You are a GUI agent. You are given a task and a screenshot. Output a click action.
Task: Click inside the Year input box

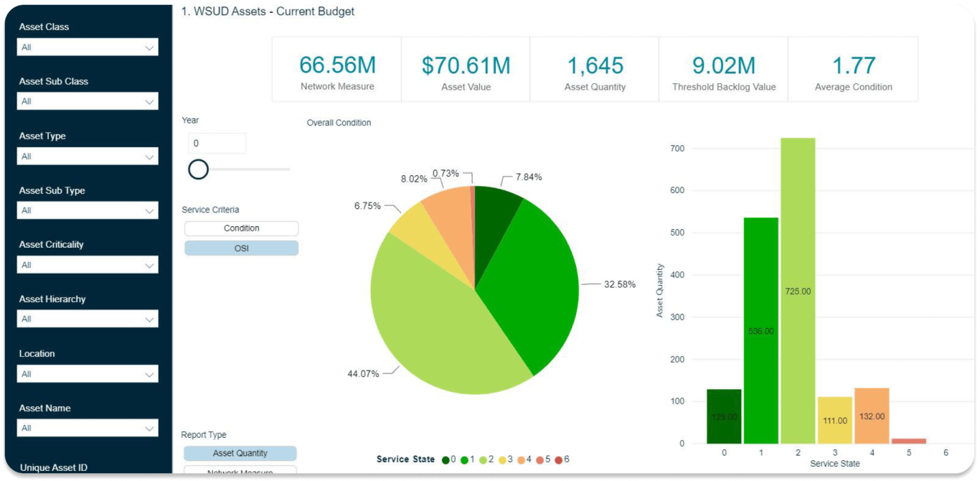[217, 143]
